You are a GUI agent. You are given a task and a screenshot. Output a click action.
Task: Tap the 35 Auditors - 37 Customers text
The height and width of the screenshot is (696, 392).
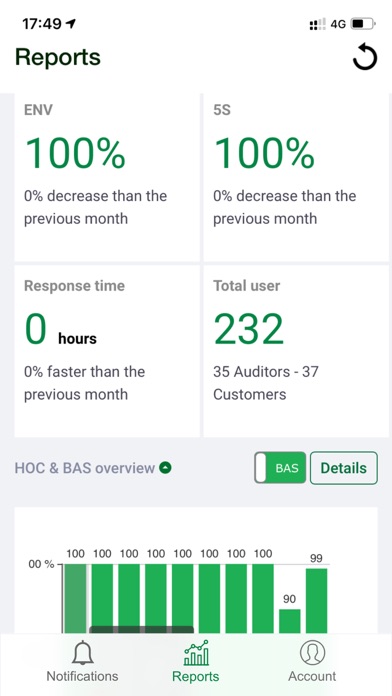coord(265,383)
